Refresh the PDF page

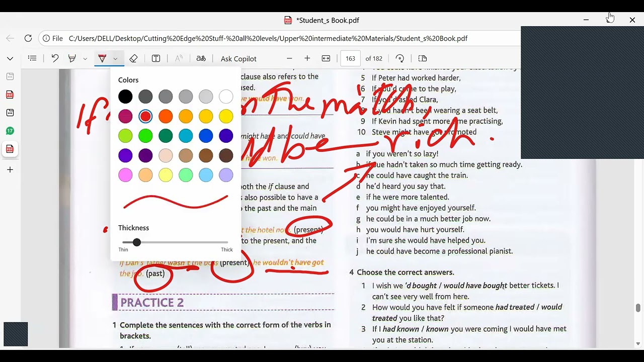pyautogui.click(x=28, y=38)
